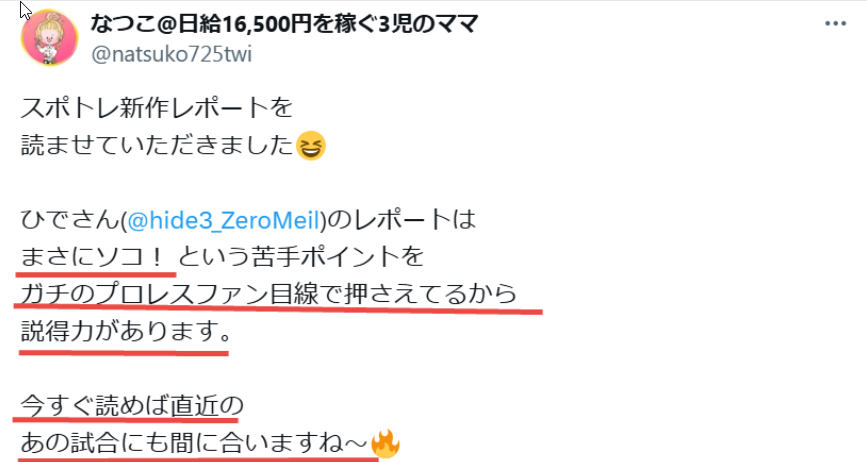Open the three-dot more options menu

tap(835, 24)
